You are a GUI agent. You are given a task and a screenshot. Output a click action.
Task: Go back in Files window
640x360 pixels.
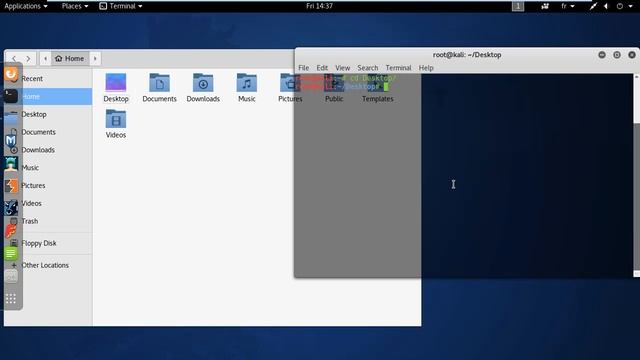[14, 58]
